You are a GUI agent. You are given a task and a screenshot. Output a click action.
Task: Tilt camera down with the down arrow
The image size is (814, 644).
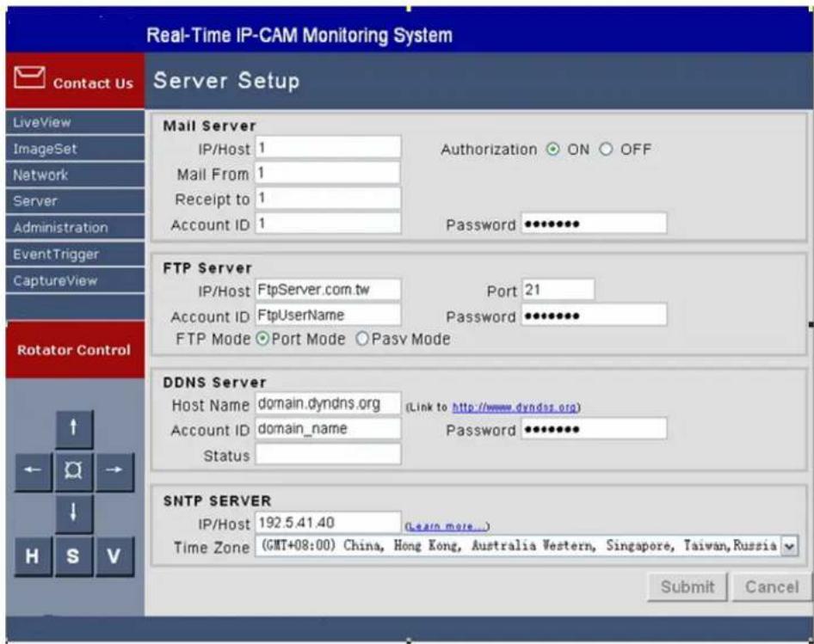point(74,513)
